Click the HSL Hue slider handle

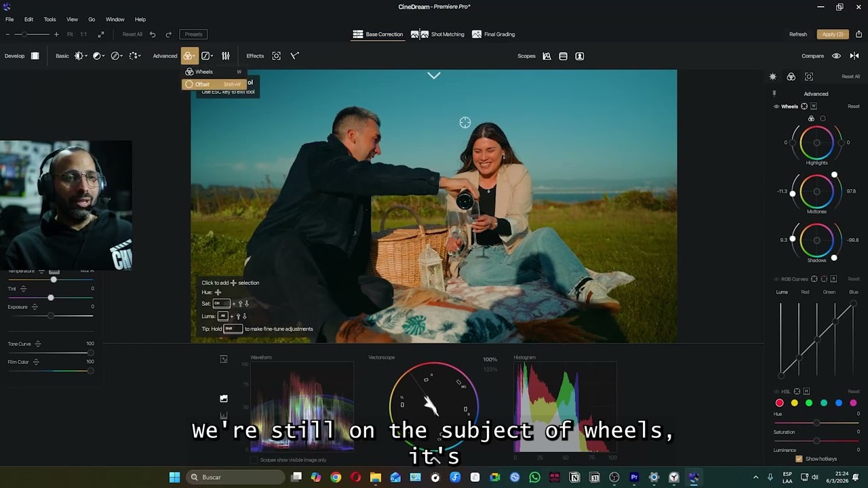[816, 423]
